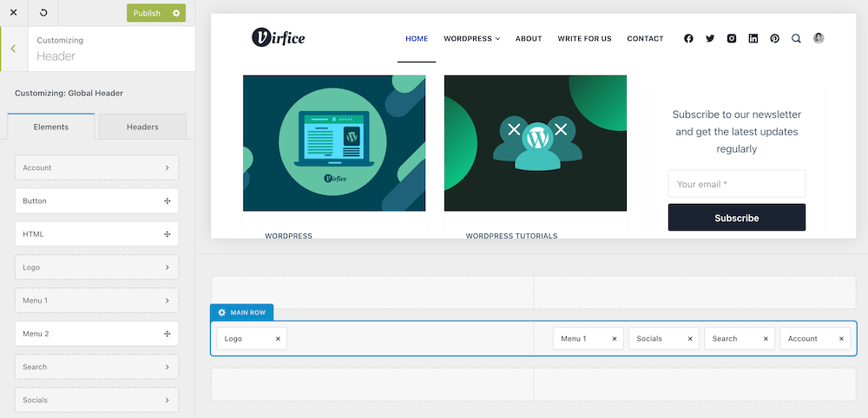Click the Facebook icon in header
Screen dimensions: 868x418
coord(688,39)
